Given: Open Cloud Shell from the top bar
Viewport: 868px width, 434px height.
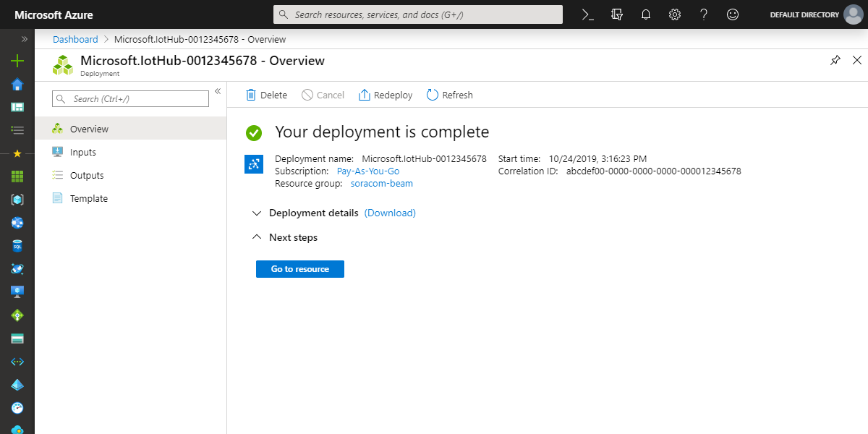Looking at the screenshot, I should click(588, 14).
